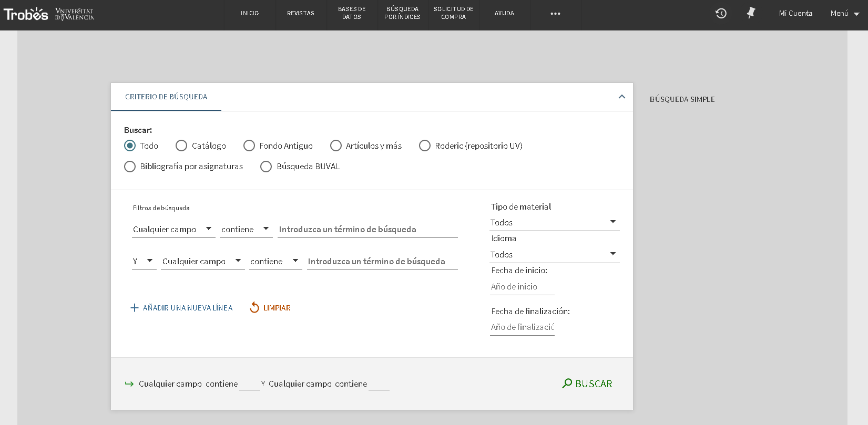
Task: Select the Todo radio button
Action: 130,146
